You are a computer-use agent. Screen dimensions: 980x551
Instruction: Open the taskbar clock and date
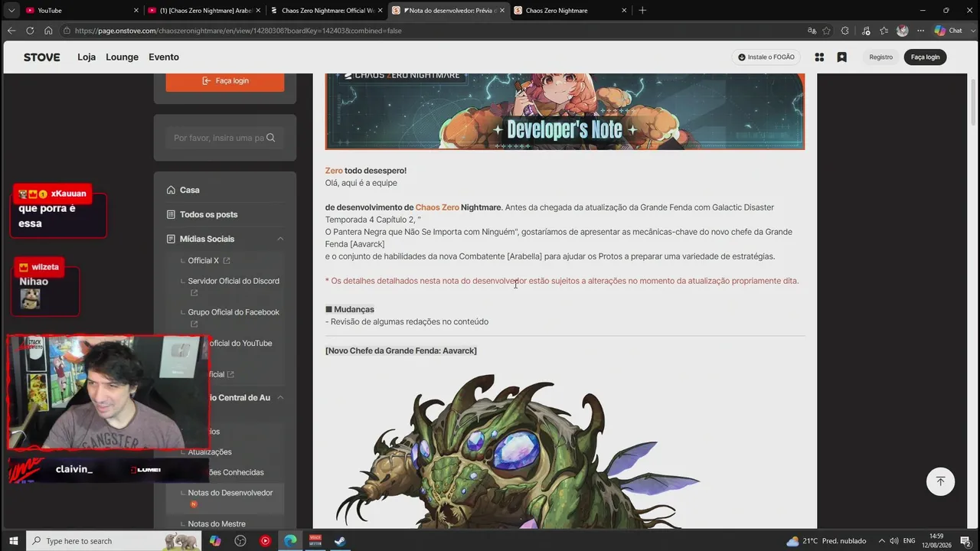pos(936,541)
